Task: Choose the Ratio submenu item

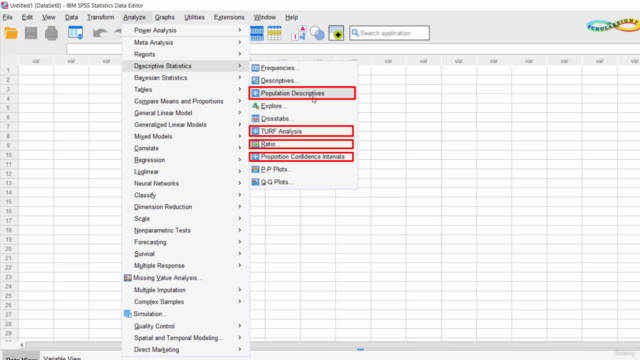Action: (x=301, y=144)
